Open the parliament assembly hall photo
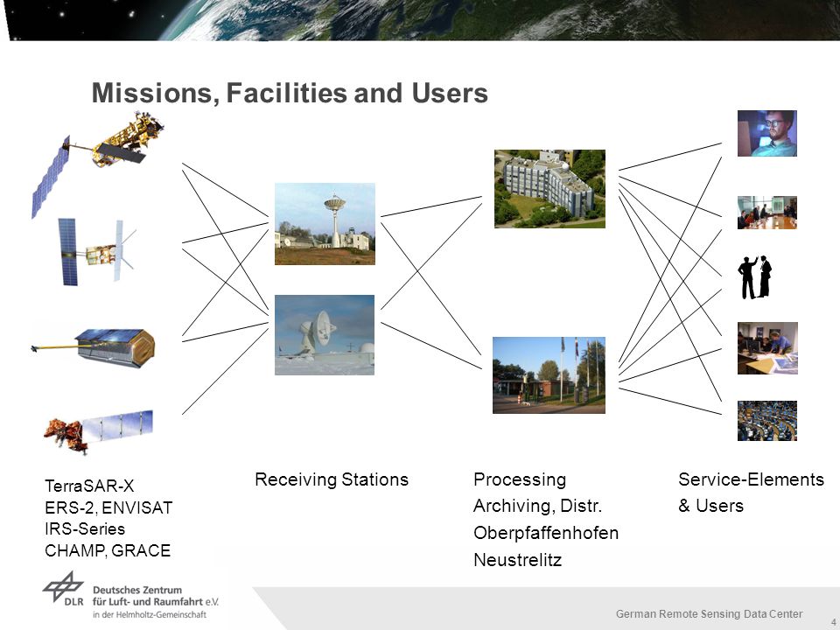 (767, 421)
